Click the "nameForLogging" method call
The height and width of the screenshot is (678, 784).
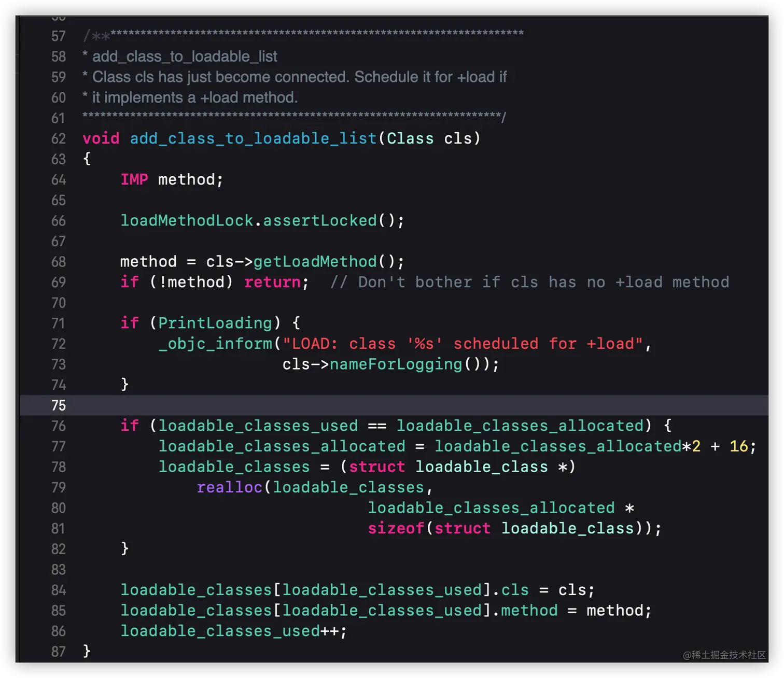[x=396, y=364]
